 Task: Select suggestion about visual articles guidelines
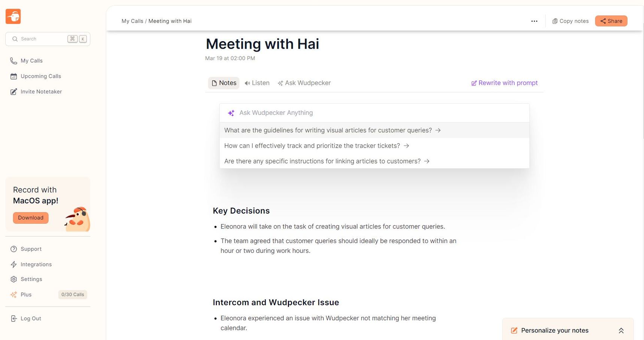coord(374,131)
